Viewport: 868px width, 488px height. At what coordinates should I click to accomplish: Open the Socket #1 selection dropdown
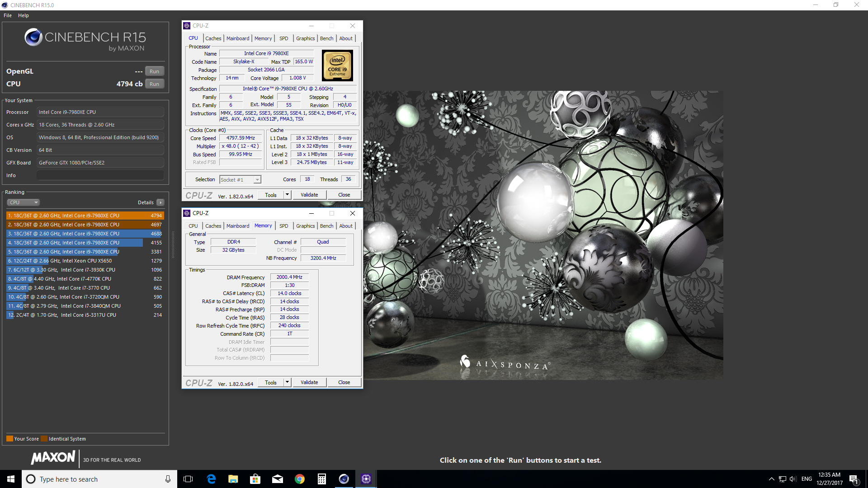click(x=240, y=180)
